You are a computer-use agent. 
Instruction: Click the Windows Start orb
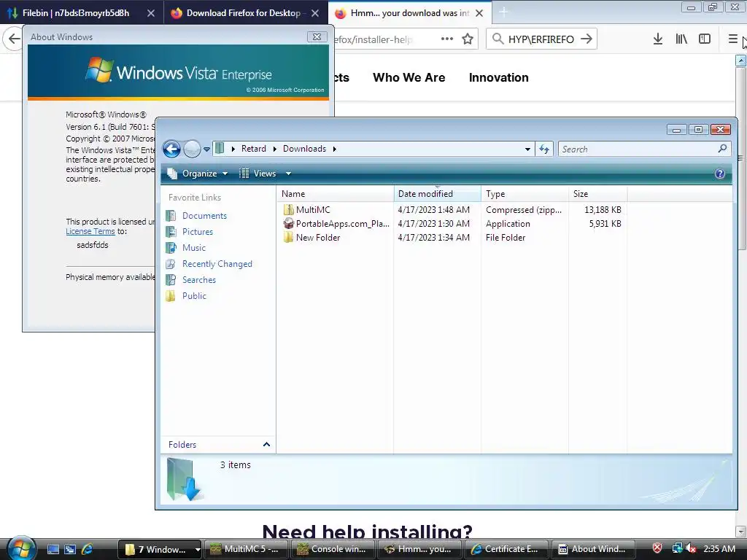pyautogui.click(x=21, y=548)
